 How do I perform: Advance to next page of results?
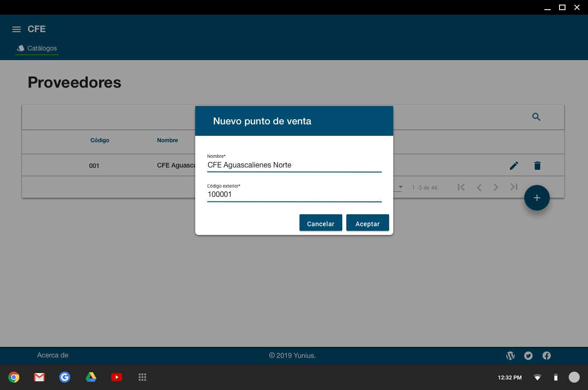tap(496, 187)
